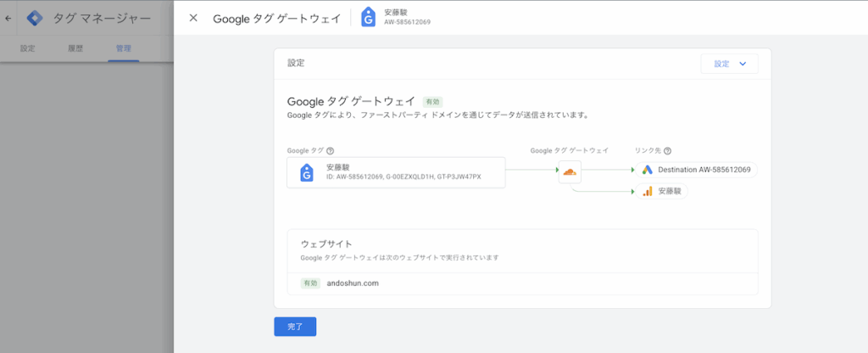Click the AW-585612069 ID in the header
The height and width of the screenshot is (353, 868).
408,22
